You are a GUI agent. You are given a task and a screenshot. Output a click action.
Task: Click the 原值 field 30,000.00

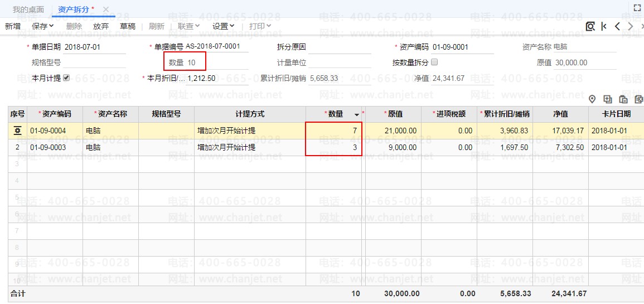click(x=584, y=63)
